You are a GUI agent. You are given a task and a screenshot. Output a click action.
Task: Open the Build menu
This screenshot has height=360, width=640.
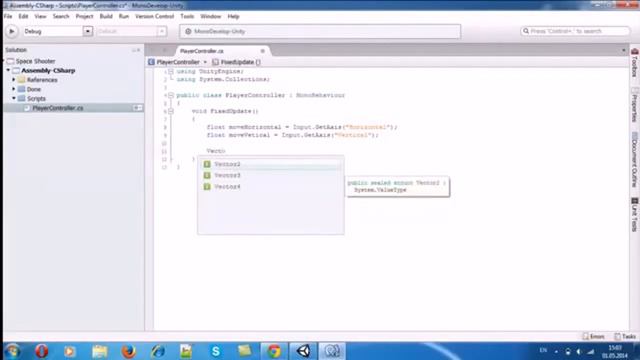(x=106, y=16)
